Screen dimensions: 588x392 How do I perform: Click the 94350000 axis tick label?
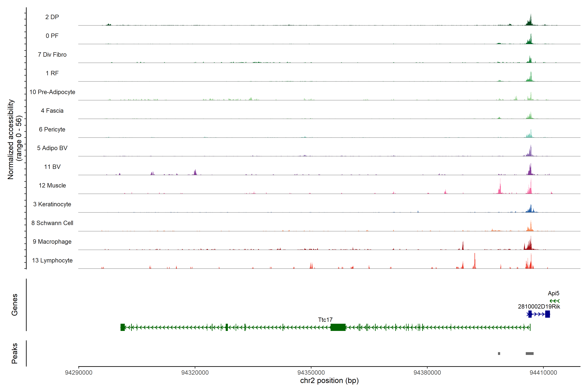pos(311,373)
